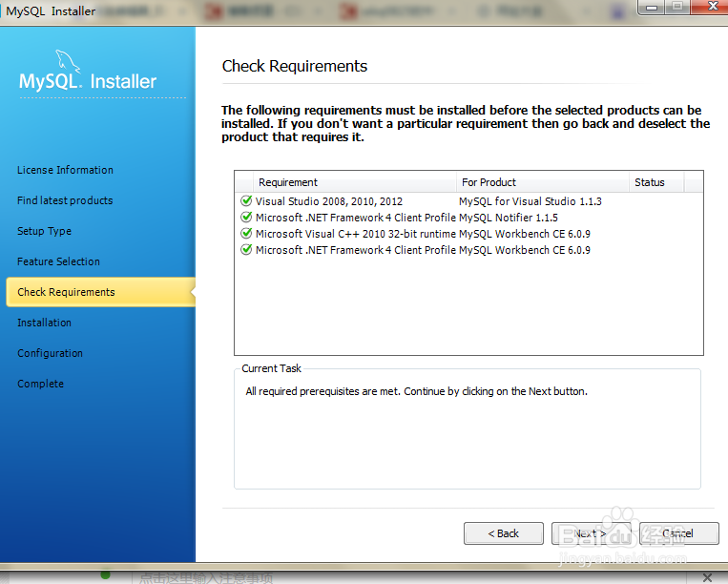Select Complete step in sidebar

(x=40, y=384)
